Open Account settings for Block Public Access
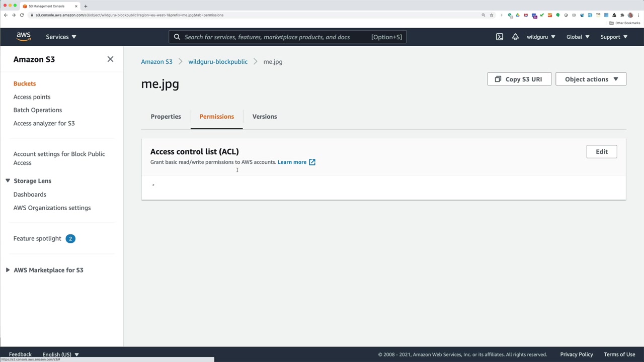644x362 pixels. (59, 158)
